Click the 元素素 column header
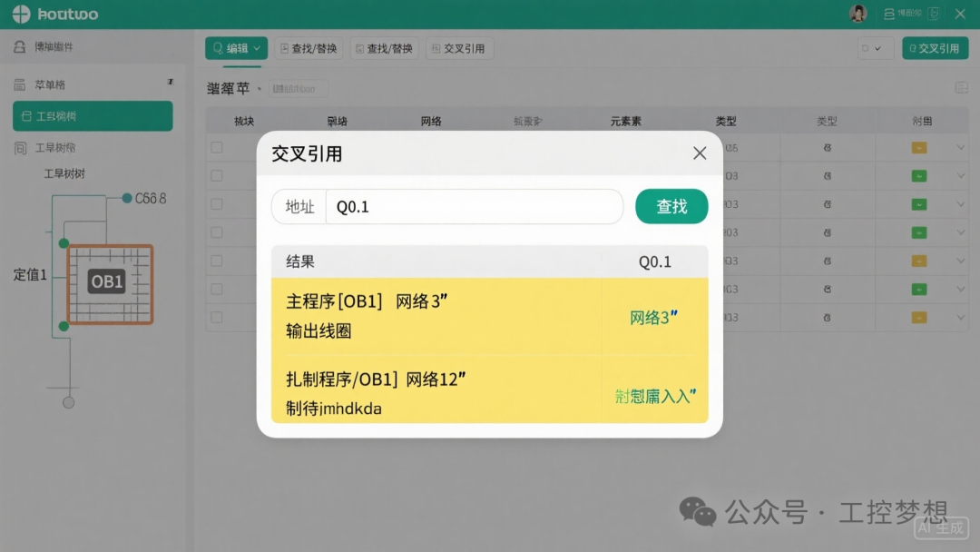 625,122
